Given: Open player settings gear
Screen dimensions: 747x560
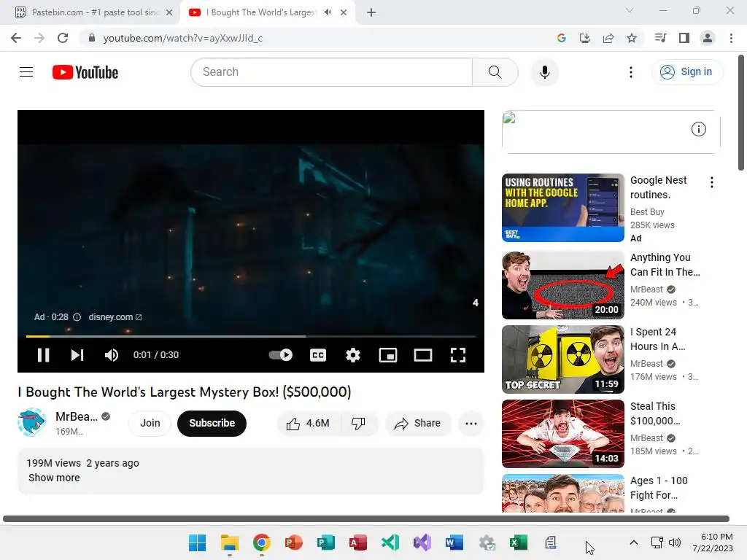Looking at the screenshot, I should [353, 355].
